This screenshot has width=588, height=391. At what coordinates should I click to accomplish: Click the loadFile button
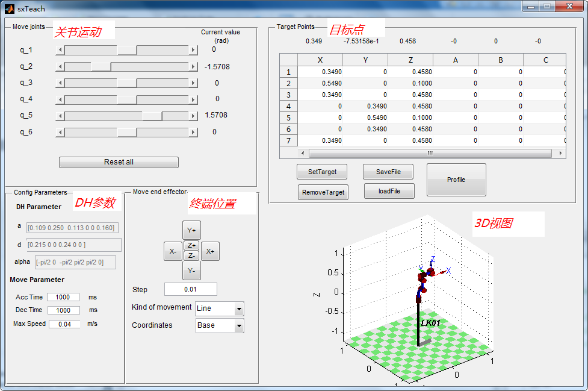coord(389,191)
